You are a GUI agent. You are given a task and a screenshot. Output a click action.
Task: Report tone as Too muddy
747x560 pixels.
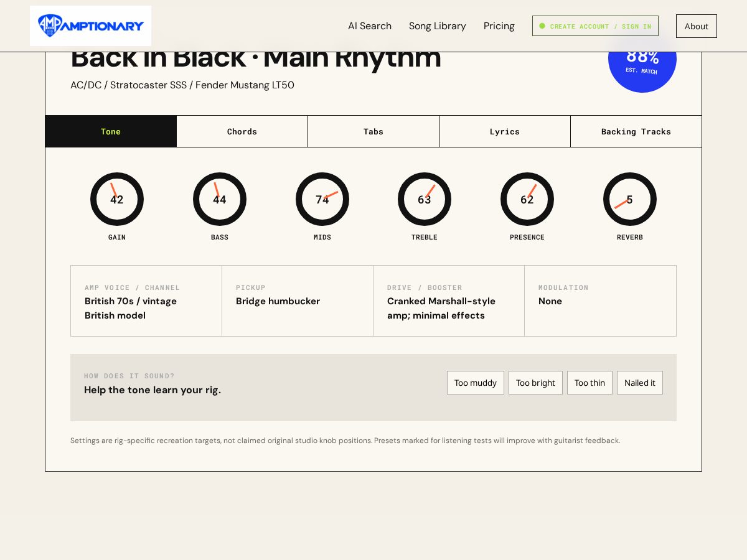coord(476,383)
